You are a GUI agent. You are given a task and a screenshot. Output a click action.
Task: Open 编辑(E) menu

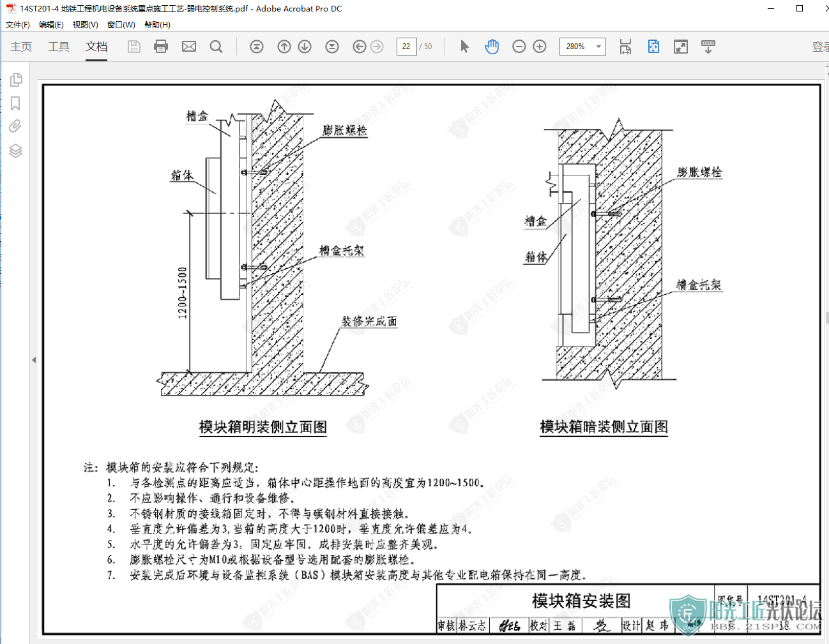click(x=51, y=25)
